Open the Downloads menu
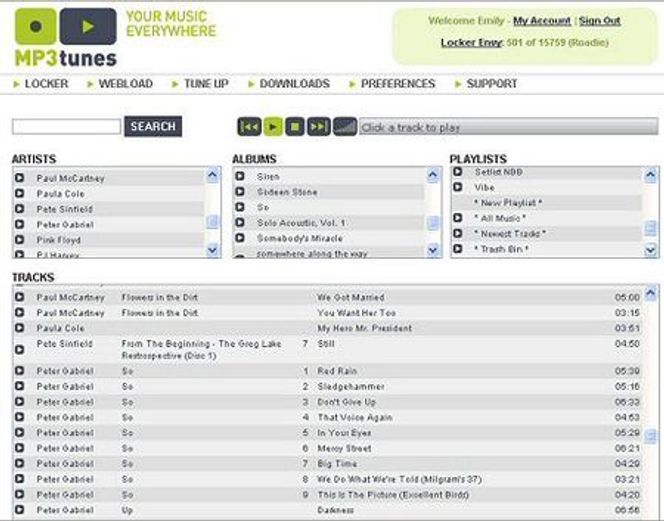This screenshot has height=521, width=664. pos(294,84)
